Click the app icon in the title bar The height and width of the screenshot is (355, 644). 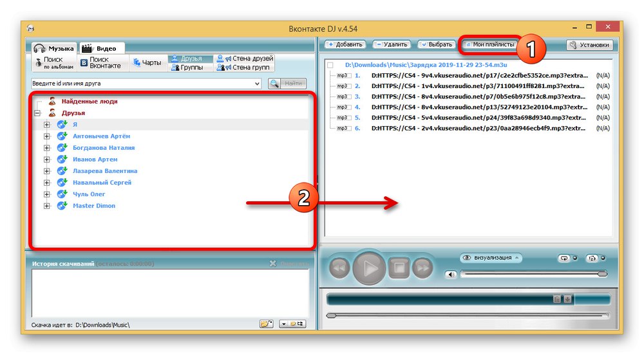pyautogui.click(x=30, y=28)
